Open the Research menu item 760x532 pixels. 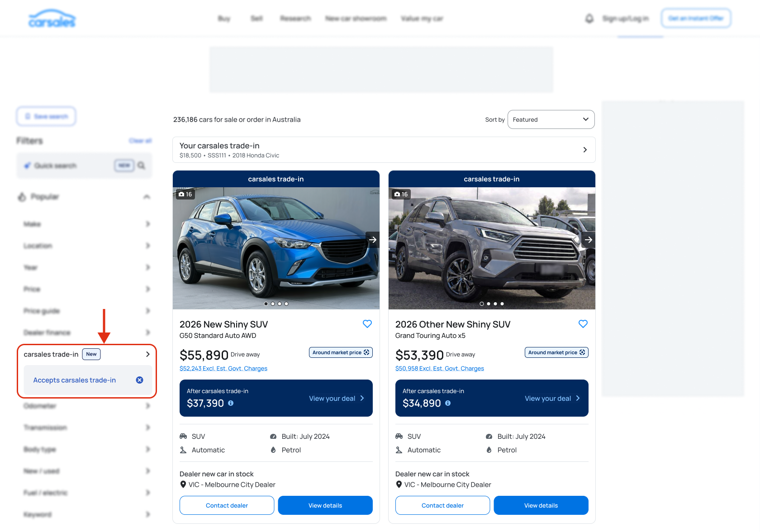click(x=295, y=19)
